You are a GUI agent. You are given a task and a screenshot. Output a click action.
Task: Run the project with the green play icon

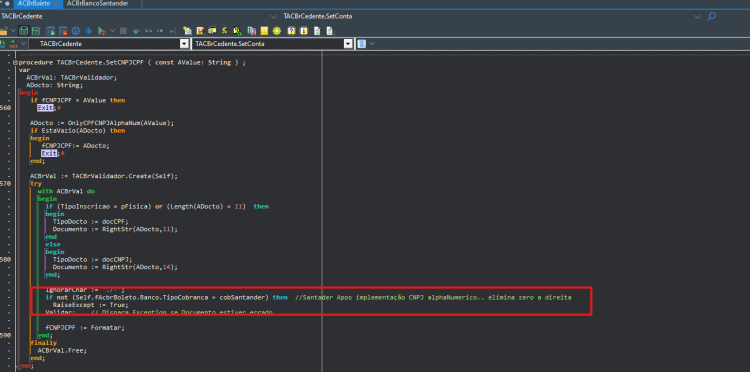click(101, 31)
